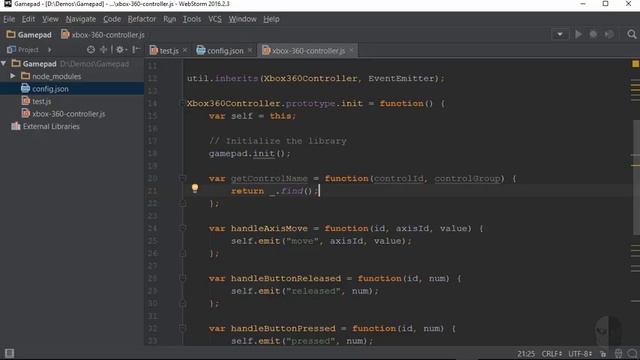Expand the node_modules folder arrow
Image resolution: width=640 pixels, height=360 pixels.
point(13,76)
